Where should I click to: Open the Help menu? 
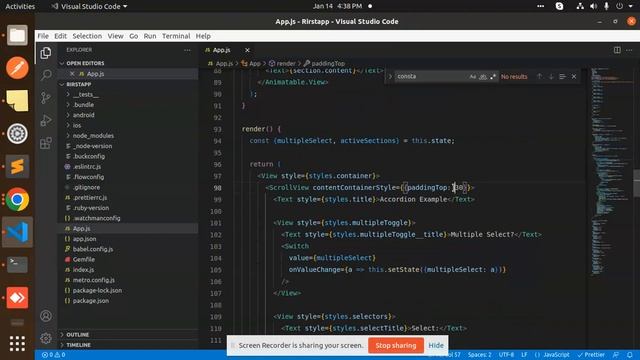click(203, 36)
